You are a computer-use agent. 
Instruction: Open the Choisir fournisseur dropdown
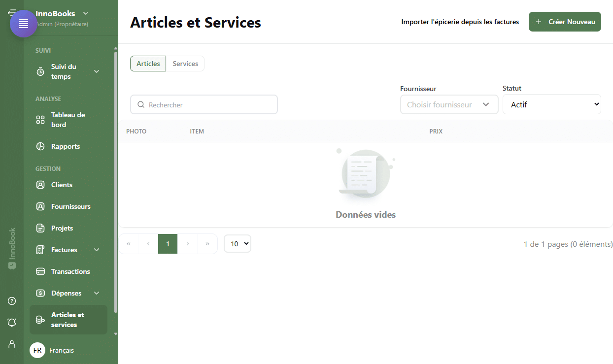click(449, 104)
